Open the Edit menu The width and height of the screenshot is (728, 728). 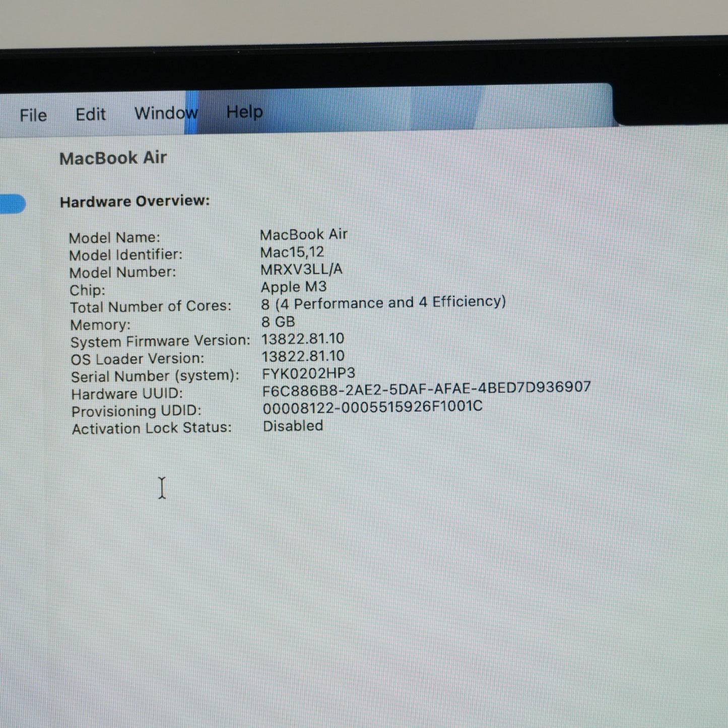[91, 114]
